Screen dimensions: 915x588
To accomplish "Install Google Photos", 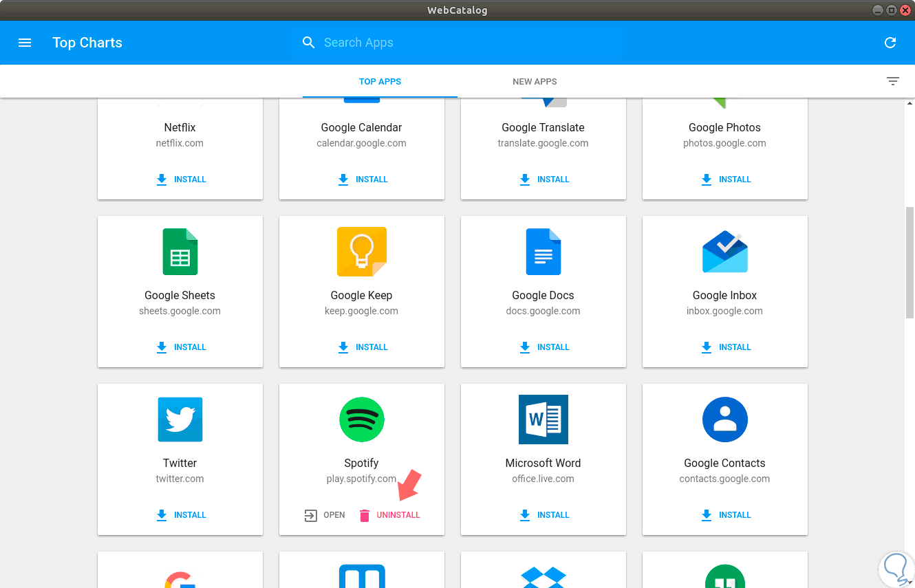I will point(726,179).
